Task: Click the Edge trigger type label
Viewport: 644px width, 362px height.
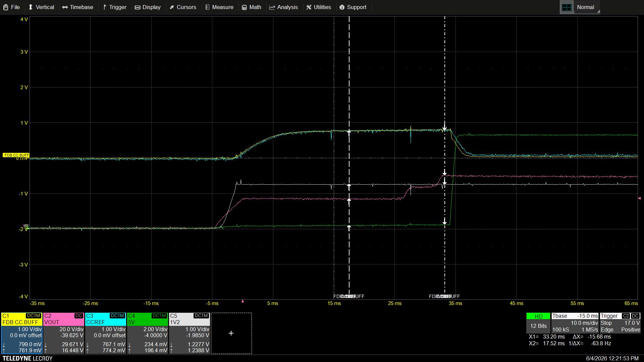Action: click(x=607, y=330)
